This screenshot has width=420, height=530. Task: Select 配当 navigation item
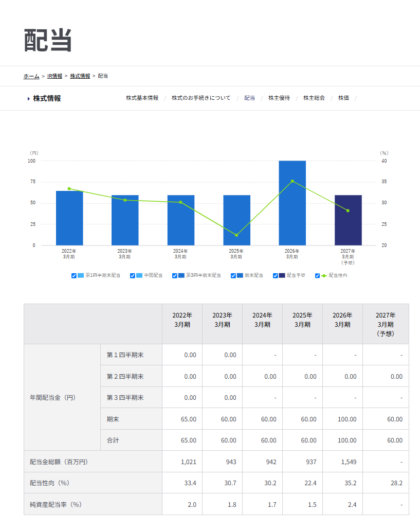pos(249,98)
